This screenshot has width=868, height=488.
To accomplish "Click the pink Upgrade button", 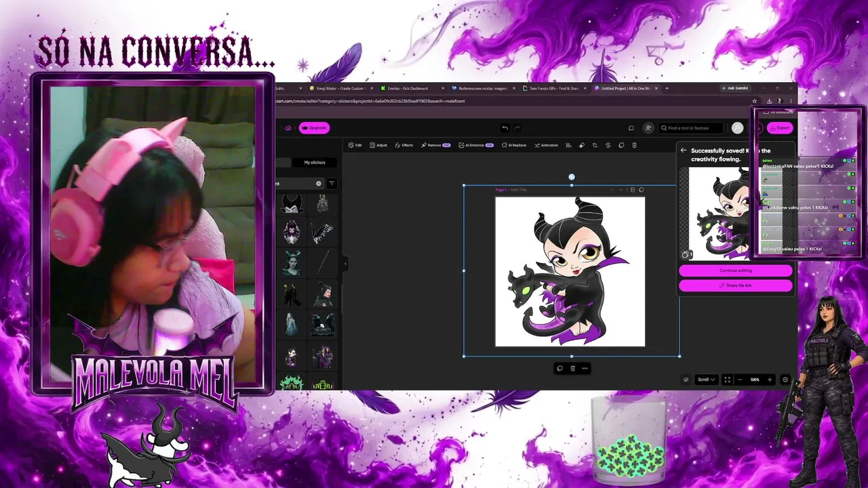I will (315, 127).
